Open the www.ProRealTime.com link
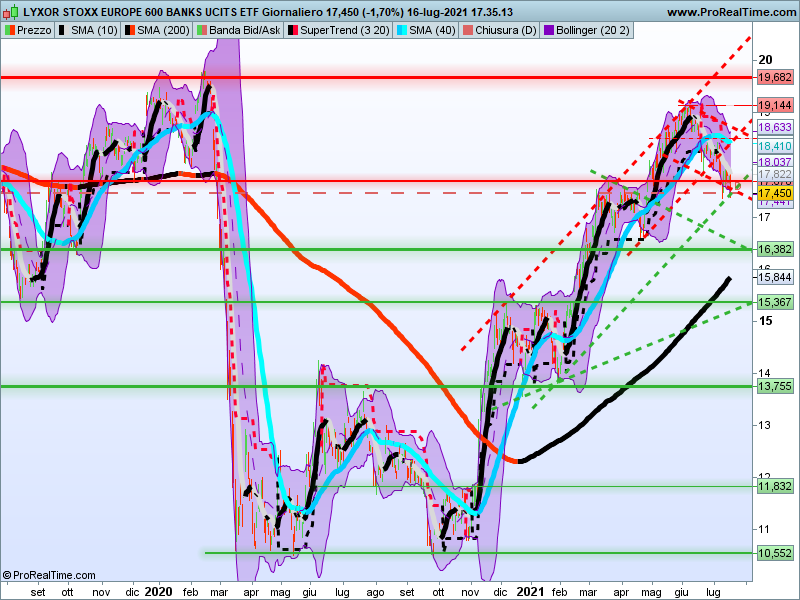 point(732,12)
